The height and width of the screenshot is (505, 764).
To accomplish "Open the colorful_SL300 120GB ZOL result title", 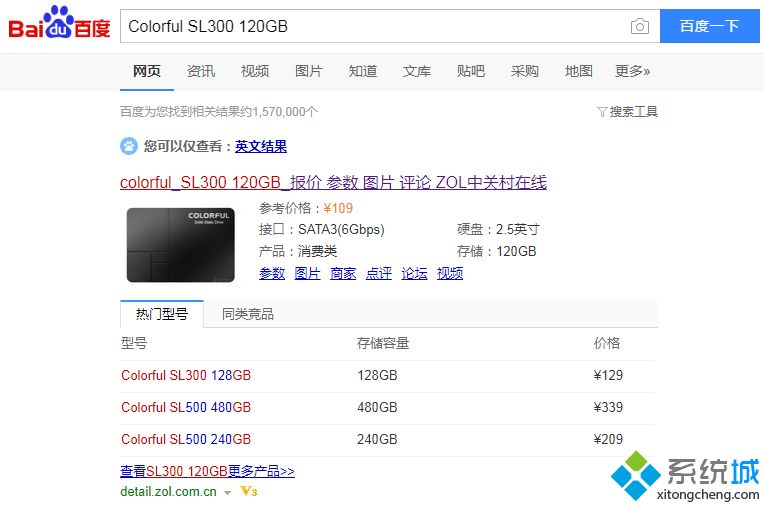I will (333, 182).
